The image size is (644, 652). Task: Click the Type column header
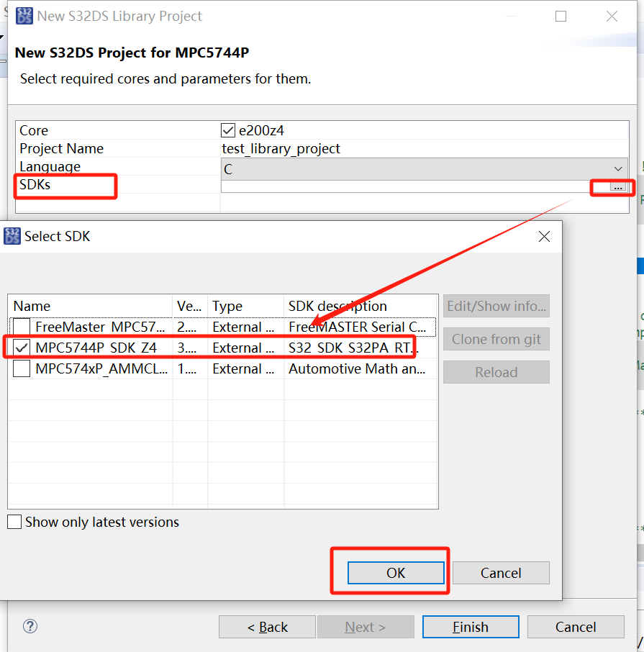[245, 306]
